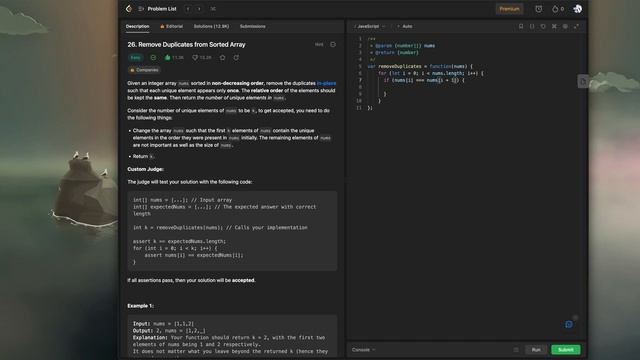Viewport: 640px width, 360px height.
Task: Click the format code braces icon
Action: pos(532,26)
